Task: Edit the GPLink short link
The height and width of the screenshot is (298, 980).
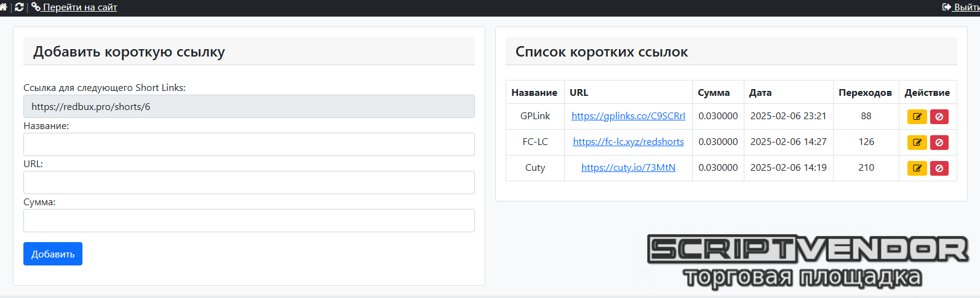Action: tap(917, 117)
